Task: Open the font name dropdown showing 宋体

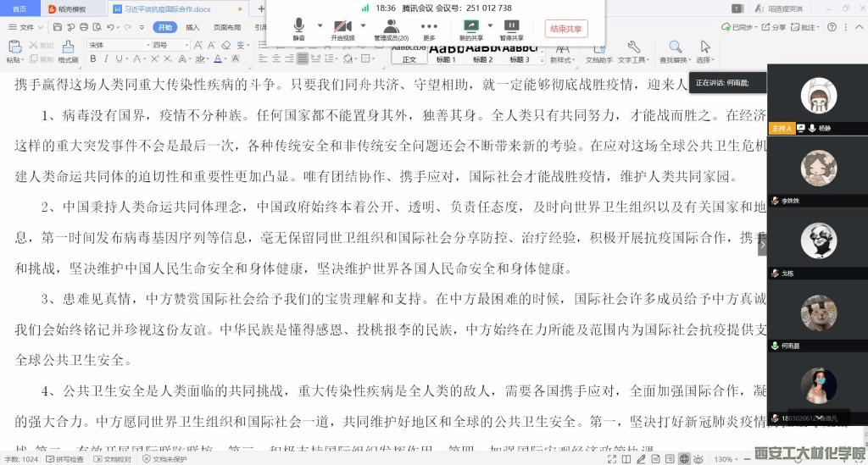Action: pyautogui.click(x=119, y=45)
